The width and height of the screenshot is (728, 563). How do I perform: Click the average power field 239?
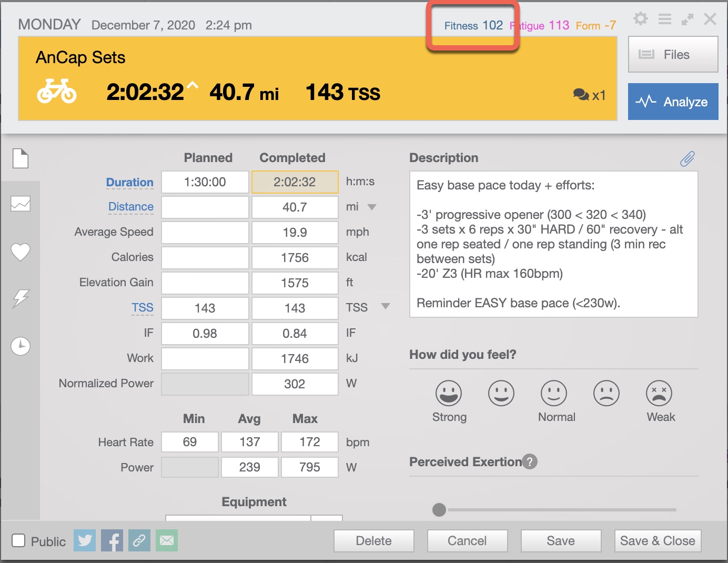click(x=250, y=467)
